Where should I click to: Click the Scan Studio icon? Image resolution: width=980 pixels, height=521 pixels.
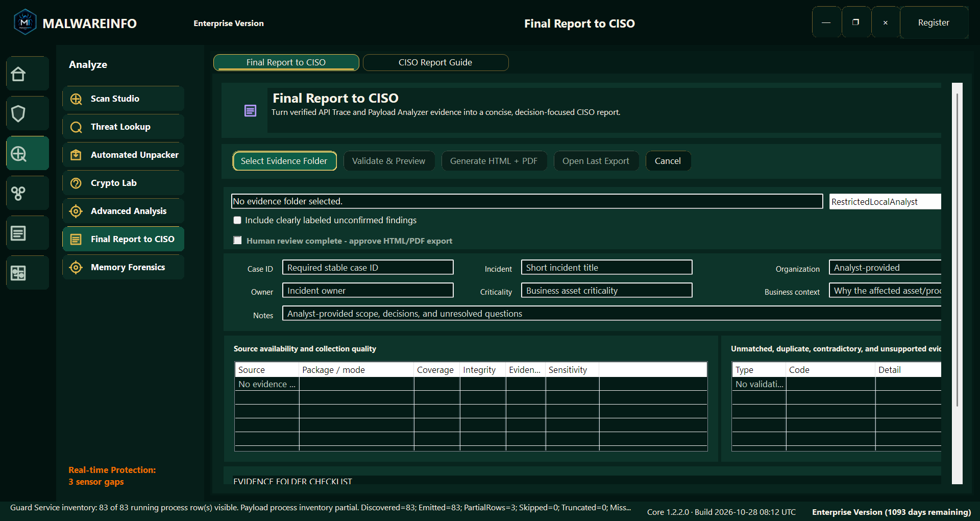(76, 99)
